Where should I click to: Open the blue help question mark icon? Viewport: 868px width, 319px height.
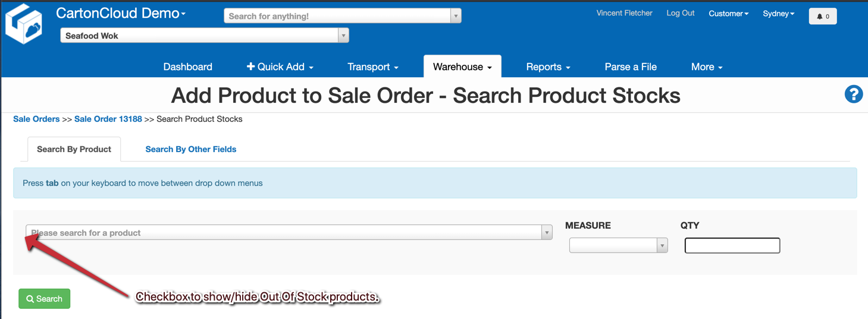coord(854,94)
